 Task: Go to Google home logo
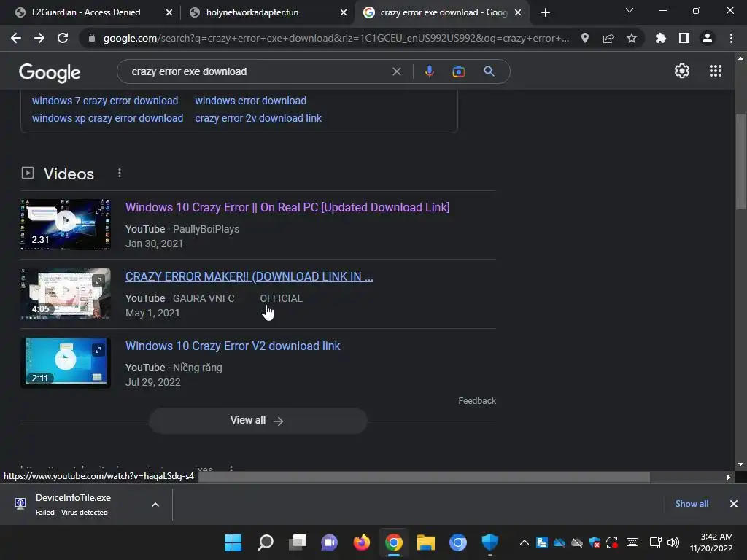tap(50, 72)
